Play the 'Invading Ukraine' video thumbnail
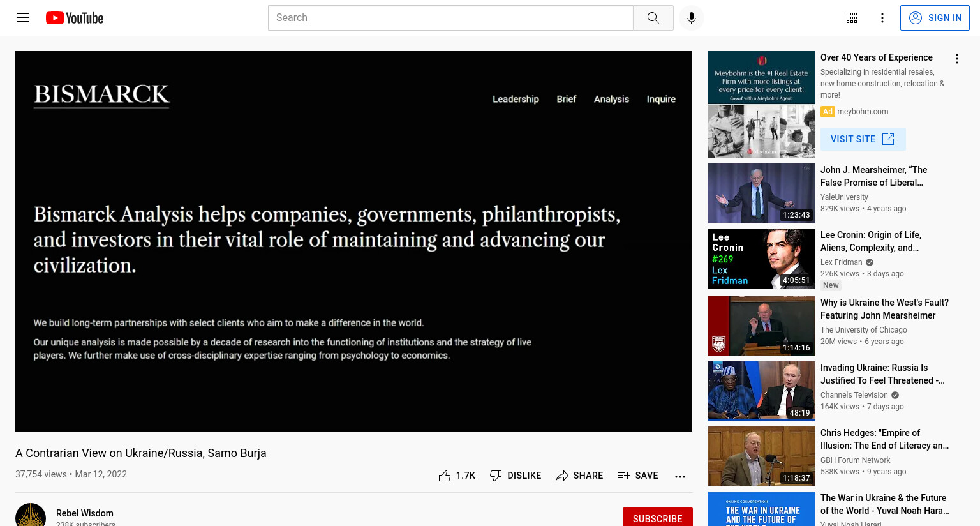 tap(762, 391)
